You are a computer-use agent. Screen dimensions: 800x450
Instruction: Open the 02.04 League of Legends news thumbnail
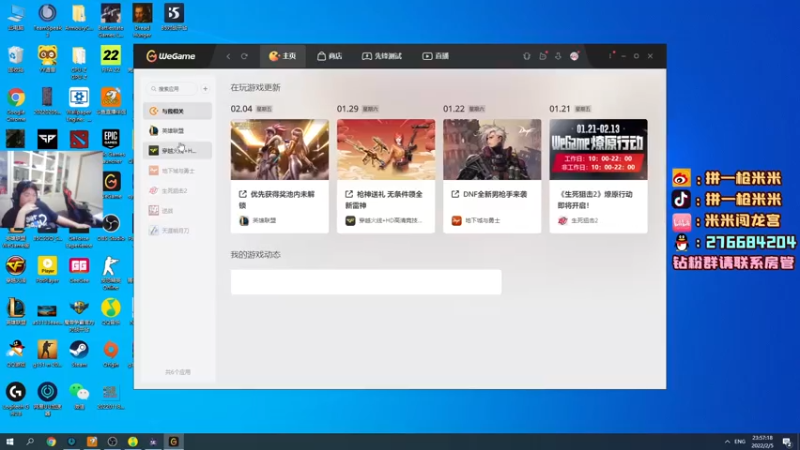(x=280, y=149)
